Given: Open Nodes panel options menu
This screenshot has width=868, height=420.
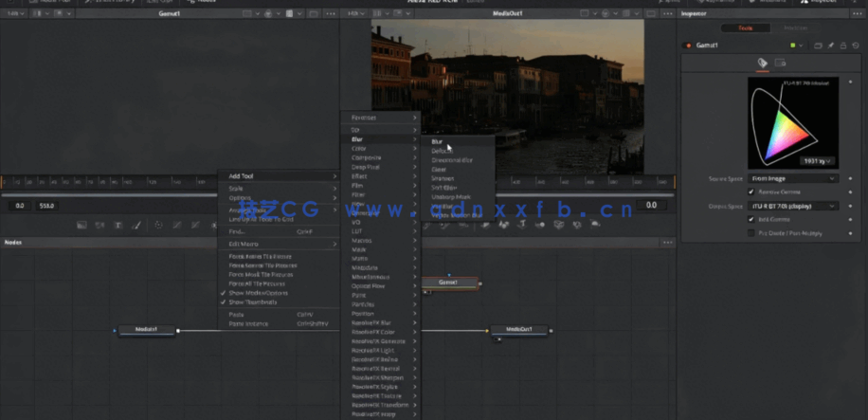Looking at the screenshot, I should tap(668, 243).
